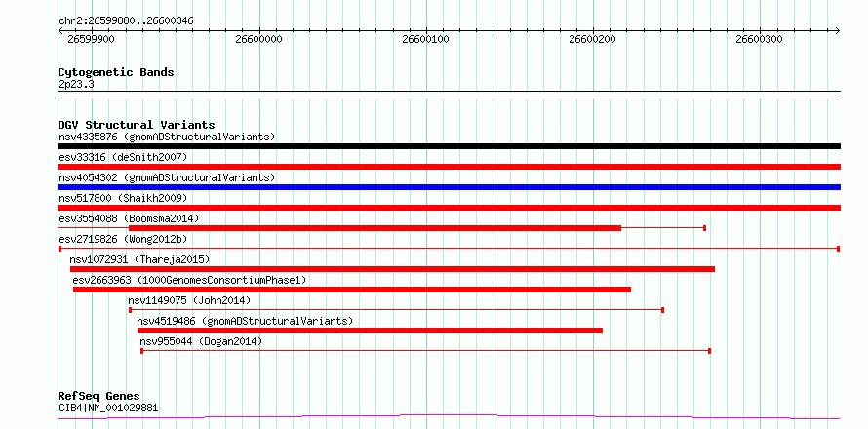Click the 26599900 ruler position
The image size is (868, 429).
[x=92, y=39]
